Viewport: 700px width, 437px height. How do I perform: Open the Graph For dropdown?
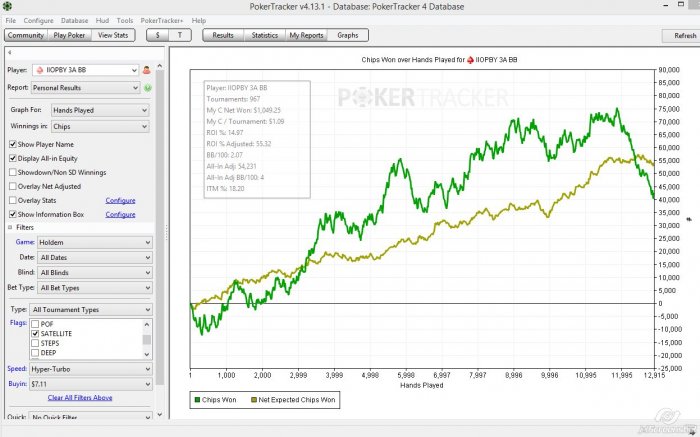100,110
